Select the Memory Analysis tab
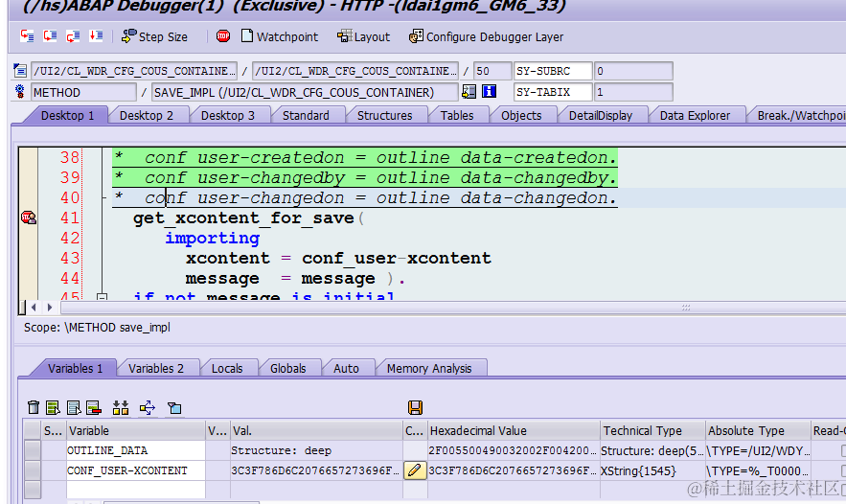The width and height of the screenshot is (846, 504). (429, 369)
